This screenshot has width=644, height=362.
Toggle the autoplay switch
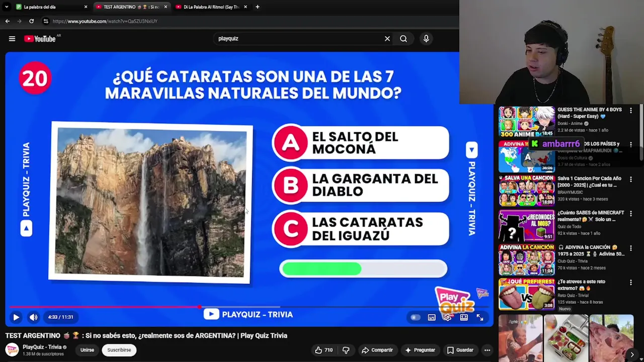click(415, 317)
